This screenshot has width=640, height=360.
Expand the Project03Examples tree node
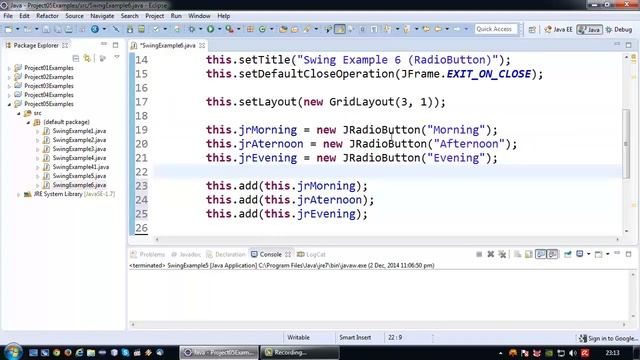pyautogui.click(x=9, y=86)
